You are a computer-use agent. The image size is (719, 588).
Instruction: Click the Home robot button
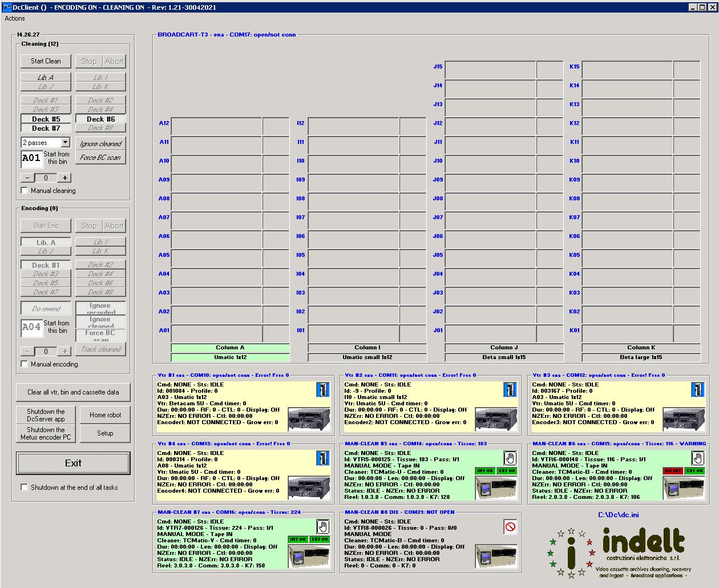105,415
